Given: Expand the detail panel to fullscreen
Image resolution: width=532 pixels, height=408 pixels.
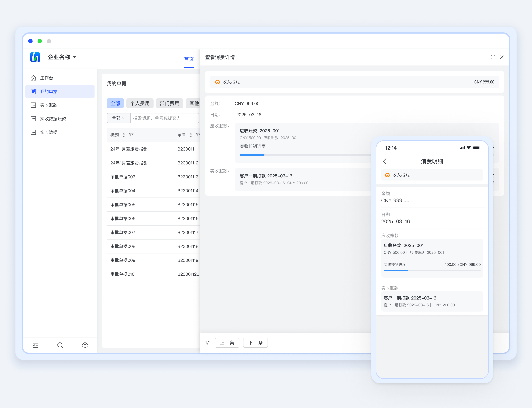Looking at the screenshot, I should 493,57.
